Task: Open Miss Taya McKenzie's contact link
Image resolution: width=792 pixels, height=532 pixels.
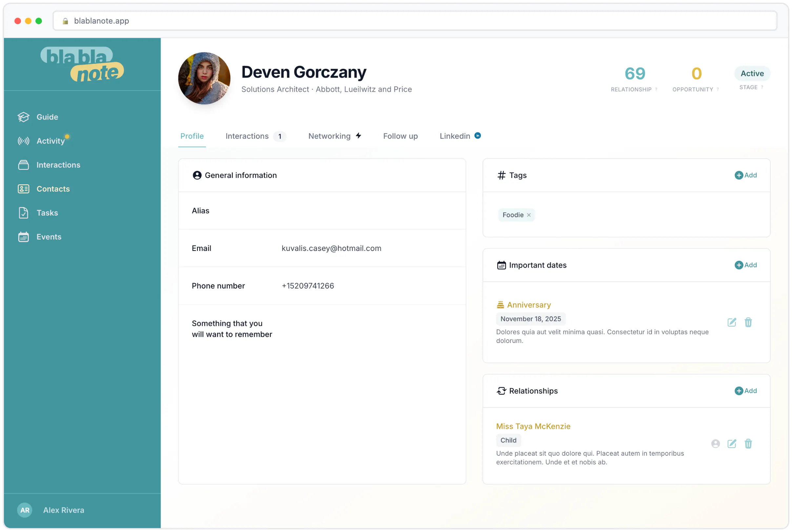Action: point(533,426)
